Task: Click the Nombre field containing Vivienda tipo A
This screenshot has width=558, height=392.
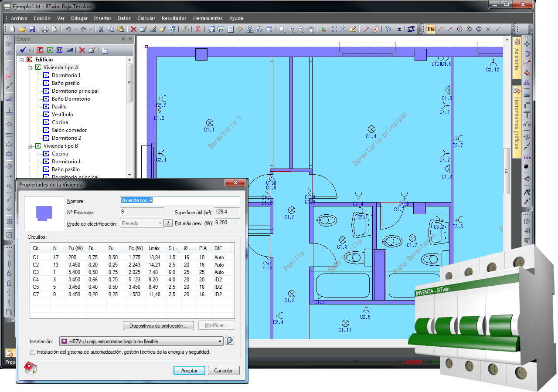Action: point(180,200)
